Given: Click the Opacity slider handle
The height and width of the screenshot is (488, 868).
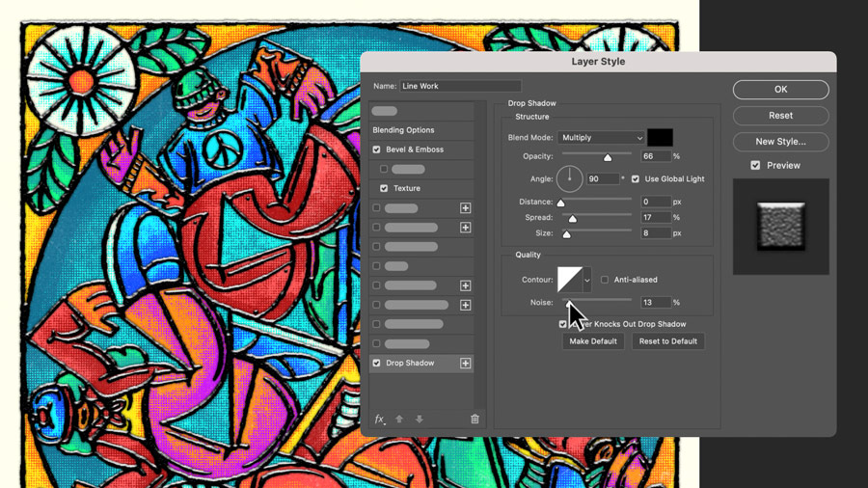Looking at the screenshot, I should pos(608,158).
